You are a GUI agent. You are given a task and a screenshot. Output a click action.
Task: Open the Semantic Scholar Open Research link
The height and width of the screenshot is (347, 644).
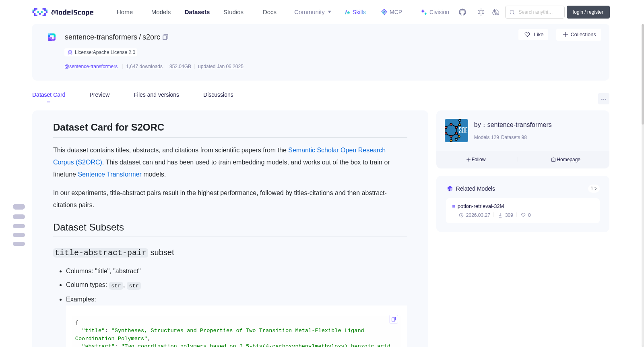coord(337,150)
